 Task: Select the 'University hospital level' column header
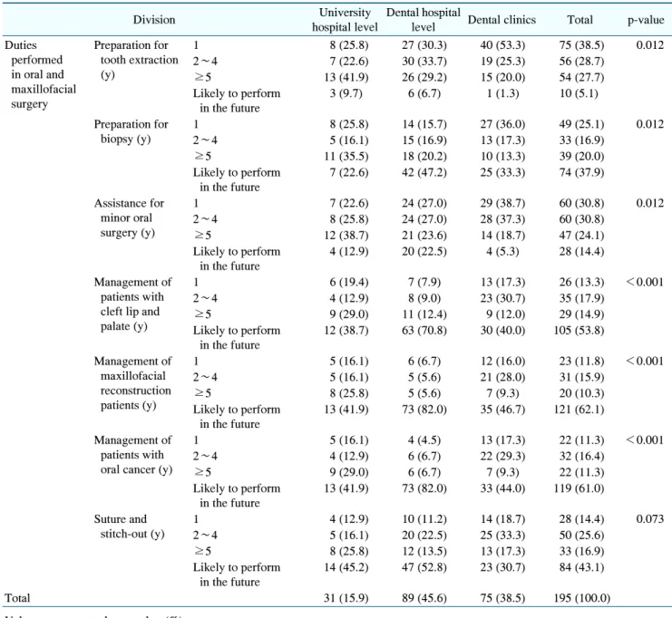pyautogui.click(x=345, y=20)
